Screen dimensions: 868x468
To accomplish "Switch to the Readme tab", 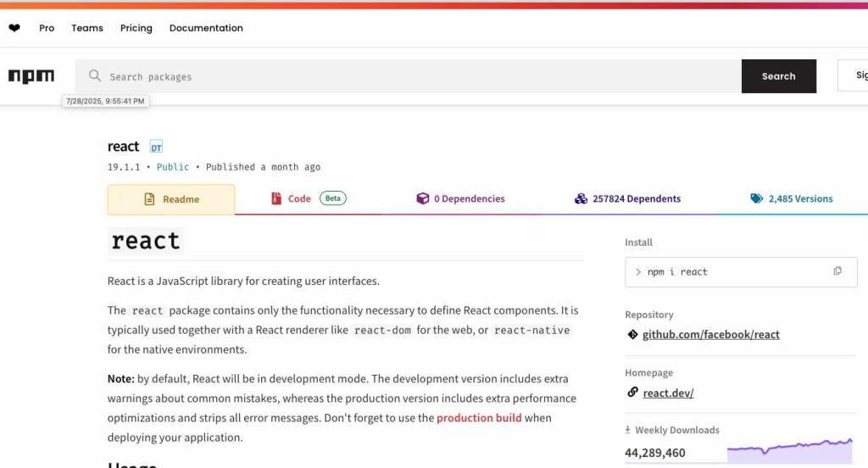I will point(171,199).
